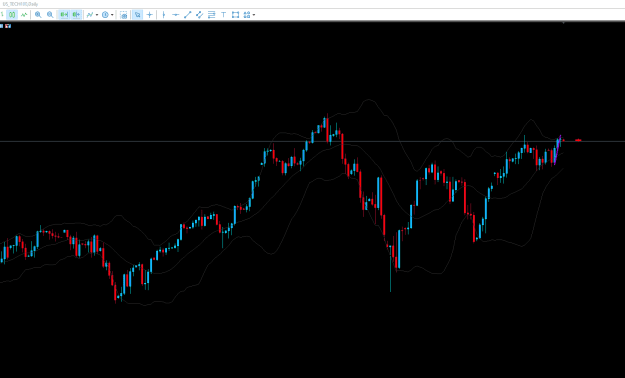
Task: Open the chart periods clock icon
Action: (x=105, y=15)
